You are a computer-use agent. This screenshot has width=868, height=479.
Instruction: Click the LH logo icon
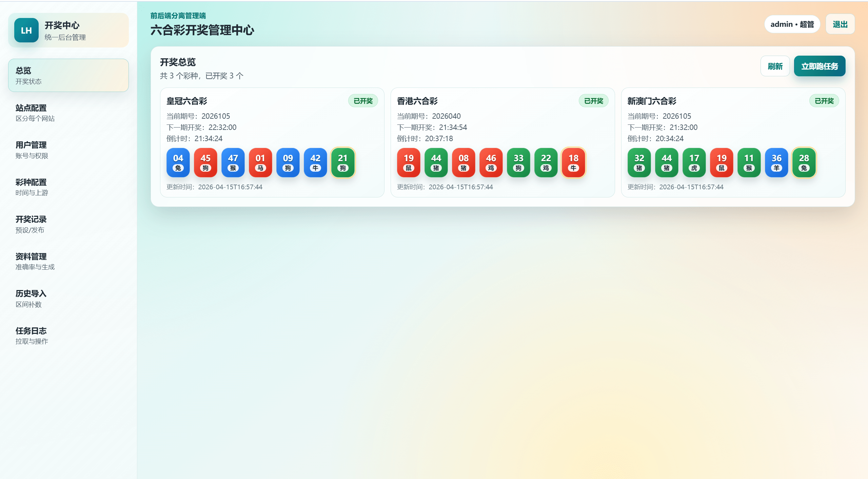(26, 30)
